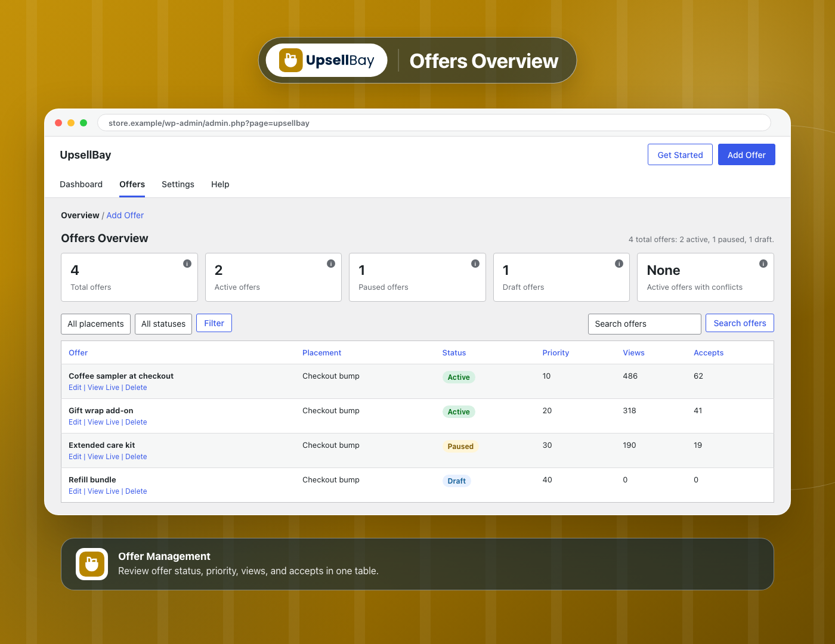
Task: Click the accepts value 41
Action: [x=698, y=411]
